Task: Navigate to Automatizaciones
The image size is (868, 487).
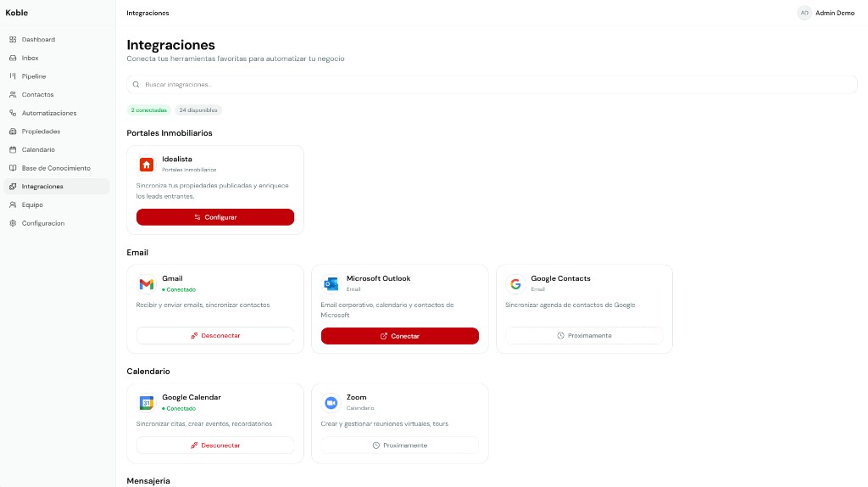Action: click(49, 113)
